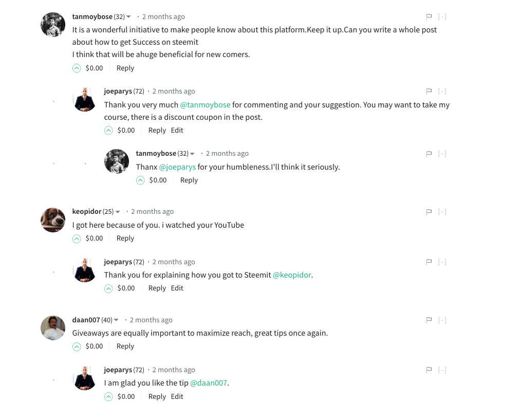Flag tanmoybose's top comment
The height and width of the screenshot is (420, 521).
pos(429,17)
